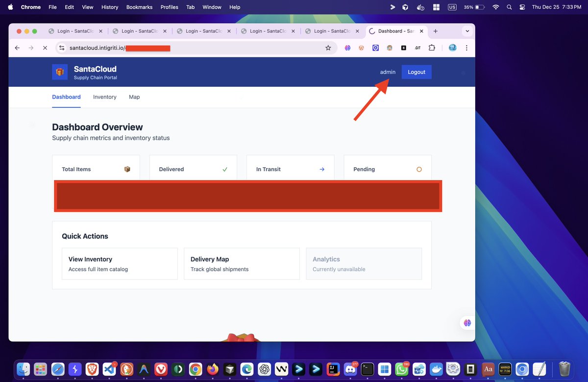Click the Pending metric card

pos(388,168)
